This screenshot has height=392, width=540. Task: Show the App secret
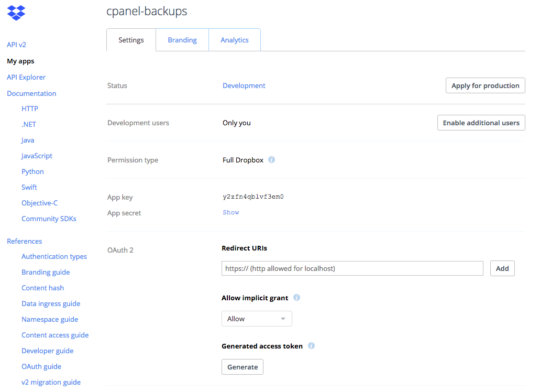point(231,212)
